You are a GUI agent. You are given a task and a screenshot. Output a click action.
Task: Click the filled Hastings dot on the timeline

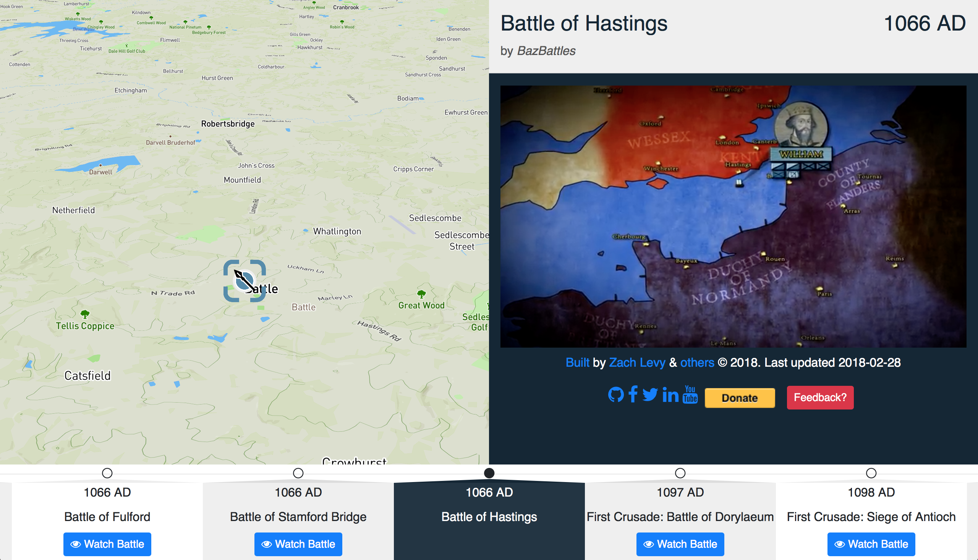489,473
